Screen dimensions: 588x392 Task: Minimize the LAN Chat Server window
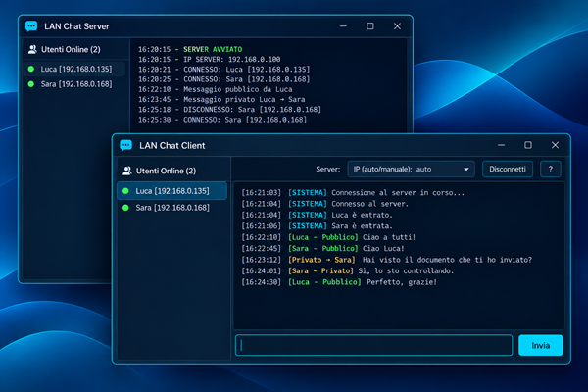pyautogui.click(x=343, y=26)
